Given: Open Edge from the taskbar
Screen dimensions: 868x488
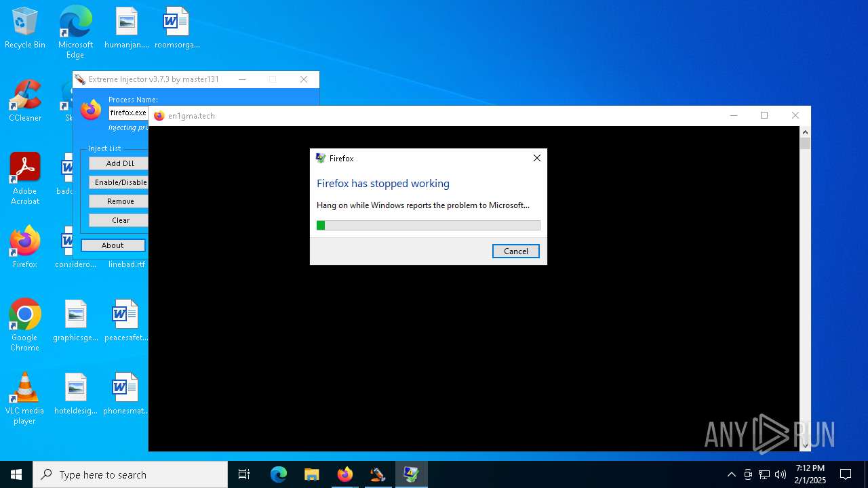Looking at the screenshot, I should coord(279,474).
